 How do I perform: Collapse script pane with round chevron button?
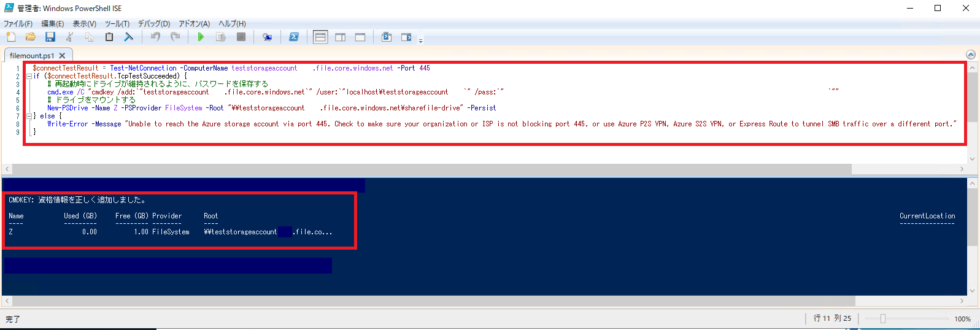(x=971, y=55)
